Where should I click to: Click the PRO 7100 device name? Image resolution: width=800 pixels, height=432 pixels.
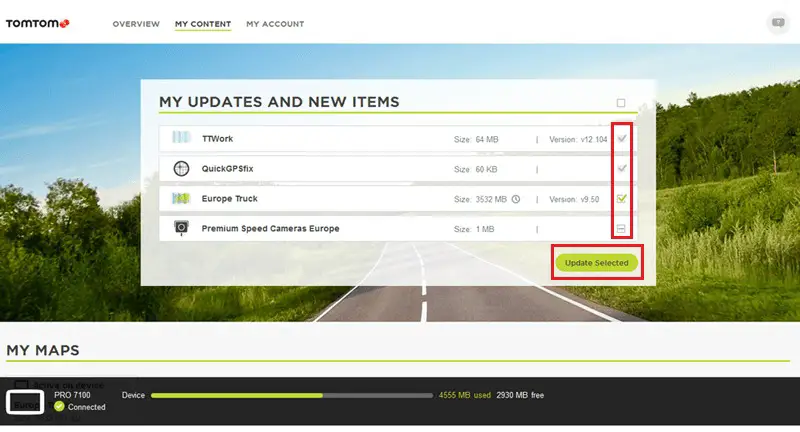(x=72, y=395)
